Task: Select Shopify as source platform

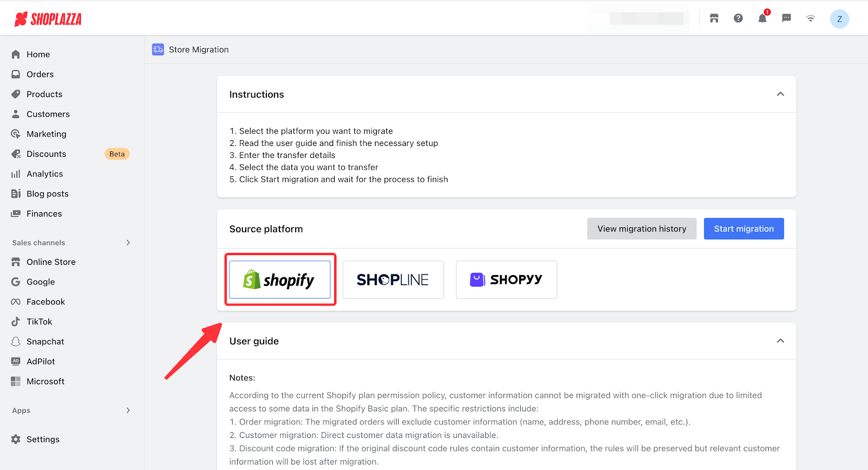Action: [280, 280]
